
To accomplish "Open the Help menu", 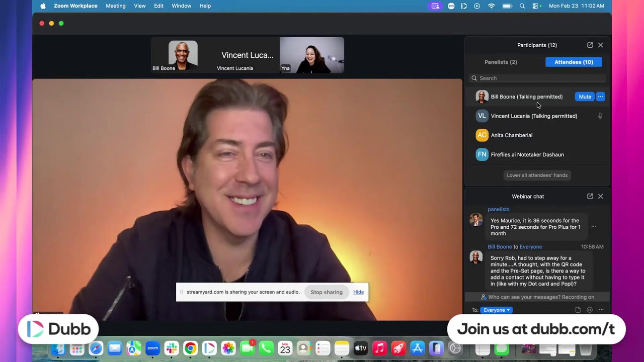I will (205, 6).
